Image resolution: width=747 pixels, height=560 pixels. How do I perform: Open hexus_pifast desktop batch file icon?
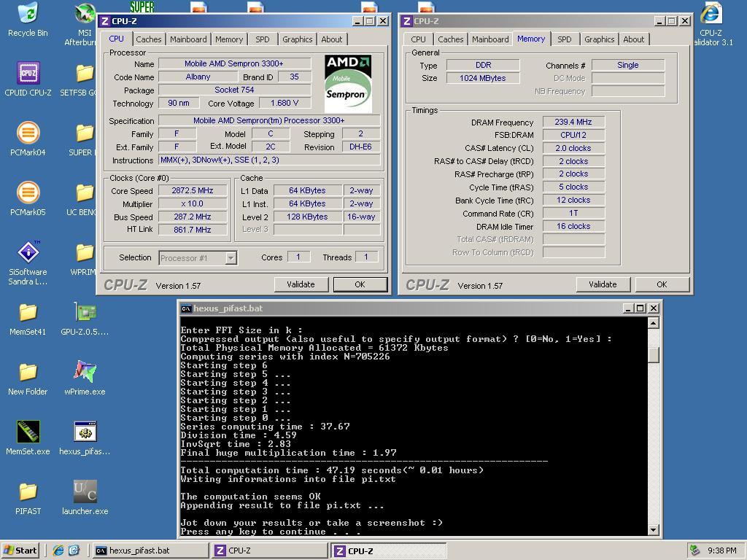point(85,438)
